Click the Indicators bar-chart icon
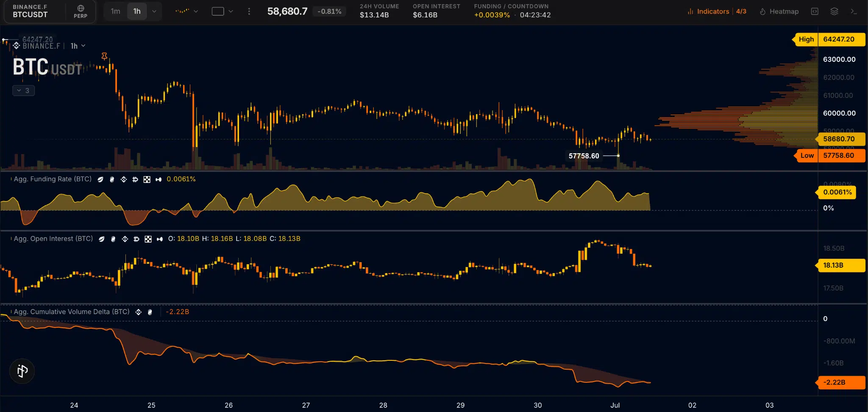 (x=690, y=11)
